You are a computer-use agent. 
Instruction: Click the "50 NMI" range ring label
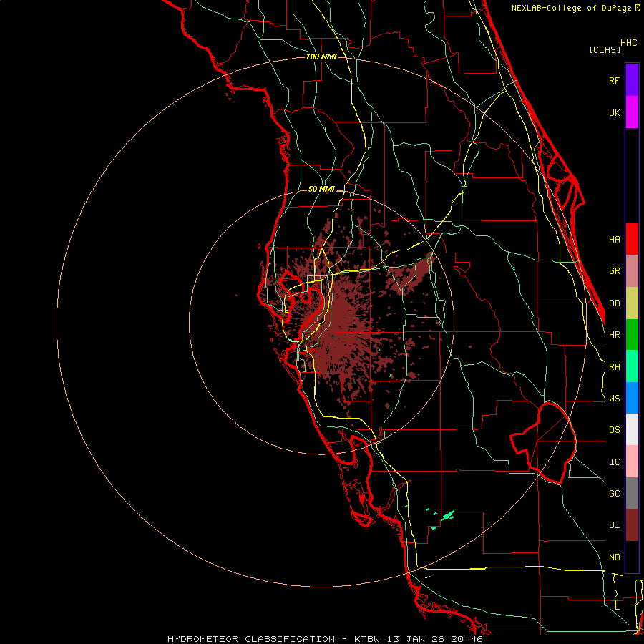(x=321, y=190)
